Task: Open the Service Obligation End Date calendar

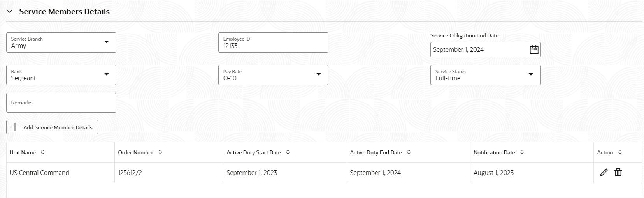Action: [x=534, y=49]
